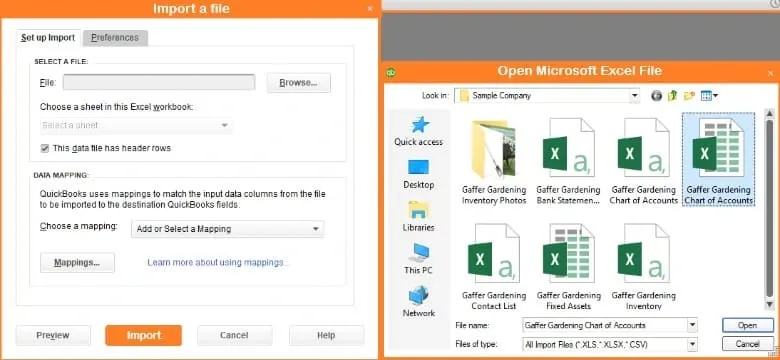Click the Help button
This screenshot has height=360, width=780.
point(326,336)
